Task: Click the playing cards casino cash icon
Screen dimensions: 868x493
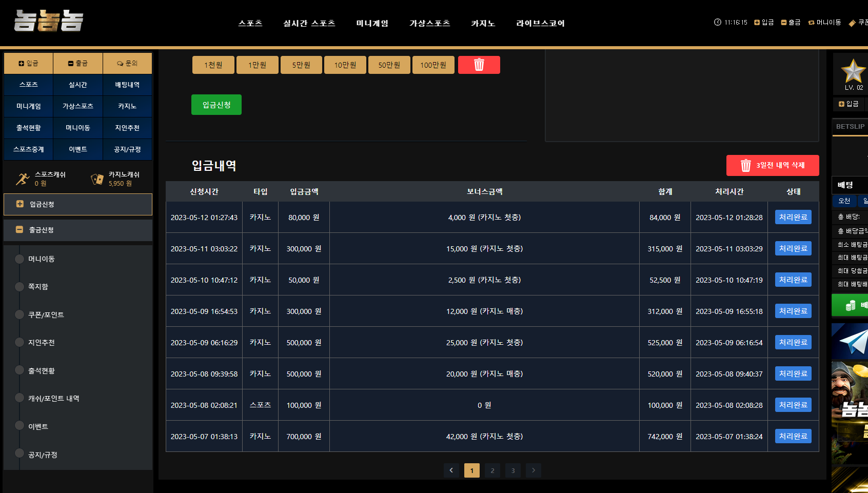Action: [x=97, y=179]
